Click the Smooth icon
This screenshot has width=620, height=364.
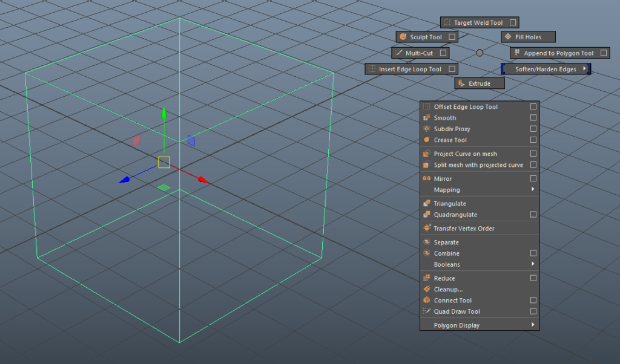click(x=427, y=117)
